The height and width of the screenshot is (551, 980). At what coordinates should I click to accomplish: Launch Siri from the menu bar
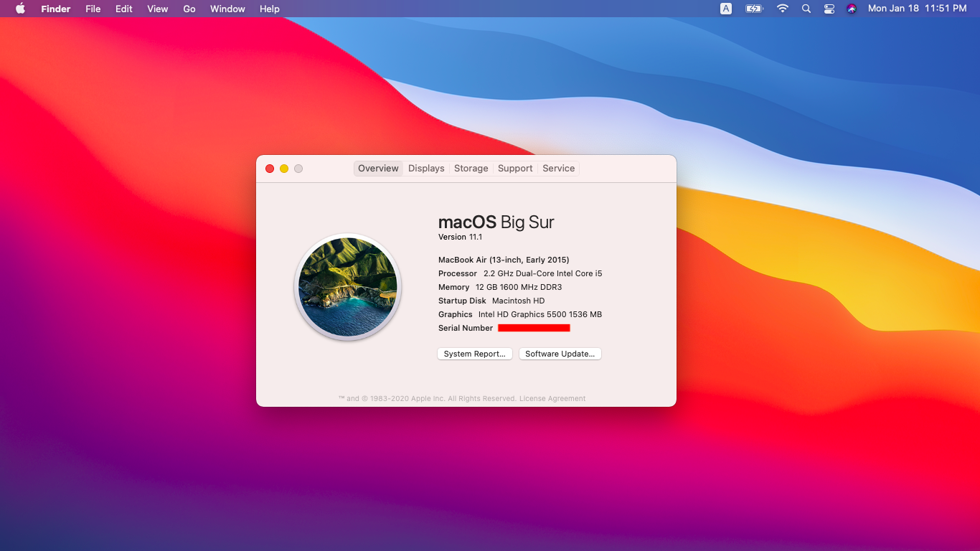pyautogui.click(x=852, y=9)
